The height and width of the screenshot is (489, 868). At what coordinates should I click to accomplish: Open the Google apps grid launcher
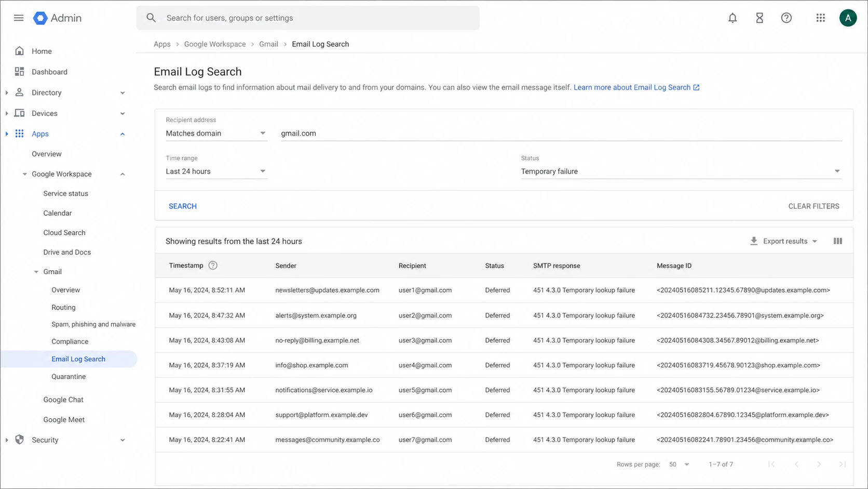(x=820, y=18)
